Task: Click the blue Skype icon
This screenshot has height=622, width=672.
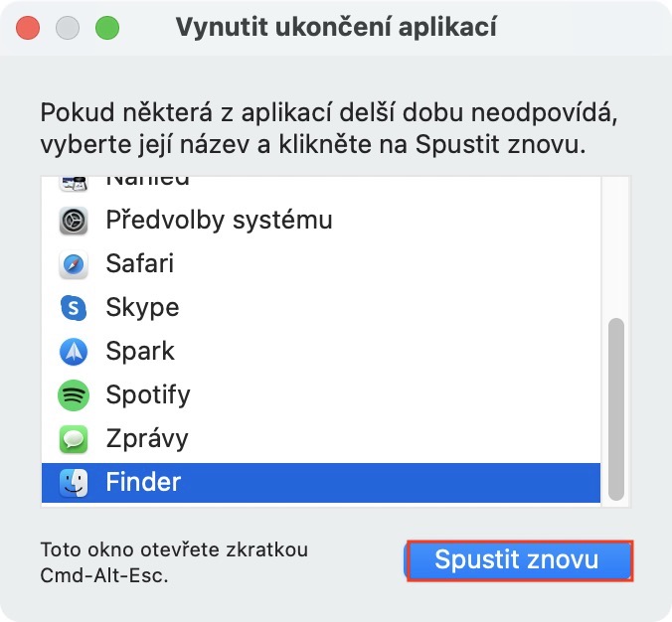Action: [x=74, y=308]
